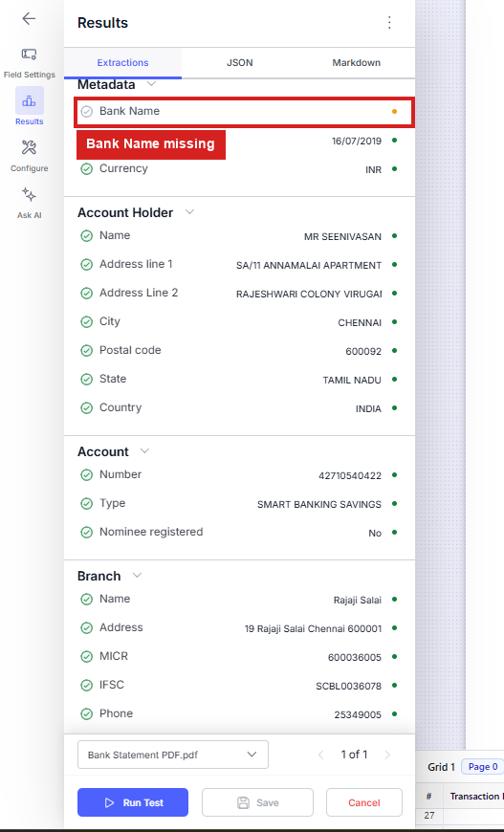Toggle the Currency verification checkmark

click(86, 168)
